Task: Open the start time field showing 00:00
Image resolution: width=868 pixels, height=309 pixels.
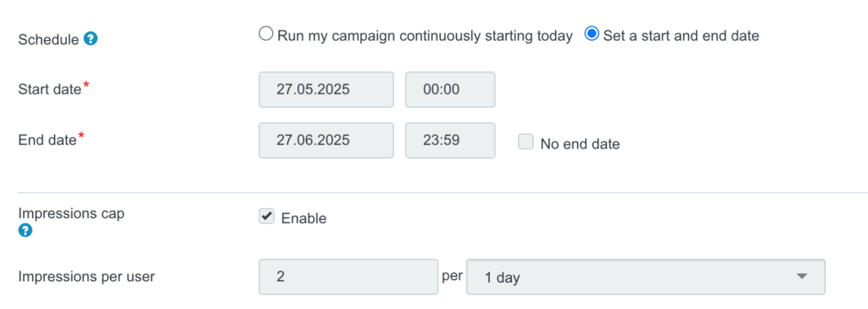Action: click(450, 89)
